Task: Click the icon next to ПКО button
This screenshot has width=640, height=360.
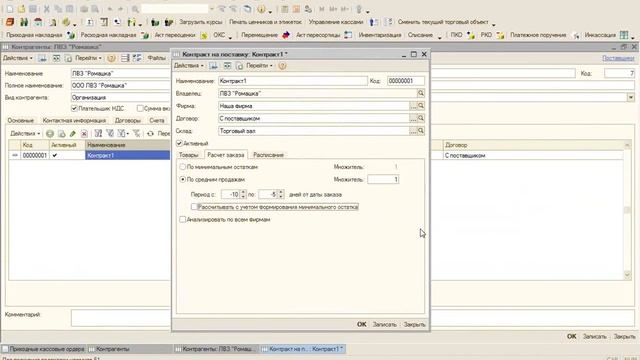Action: click(x=471, y=35)
